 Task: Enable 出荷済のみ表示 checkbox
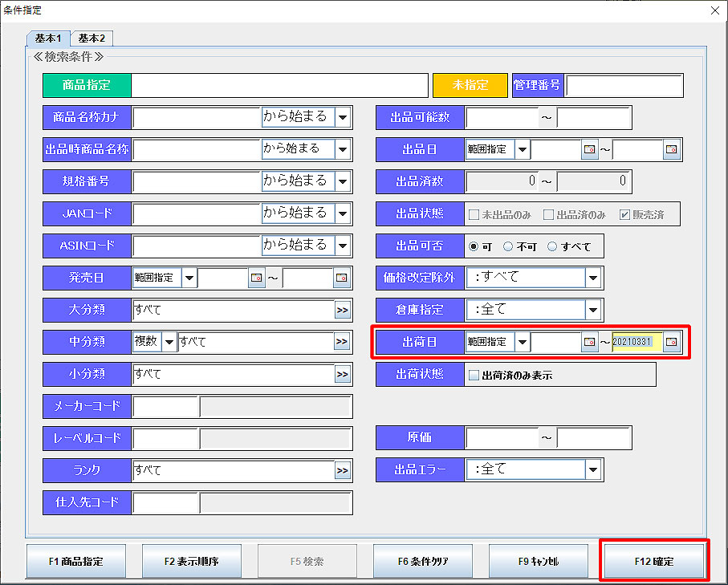tap(474, 375)
